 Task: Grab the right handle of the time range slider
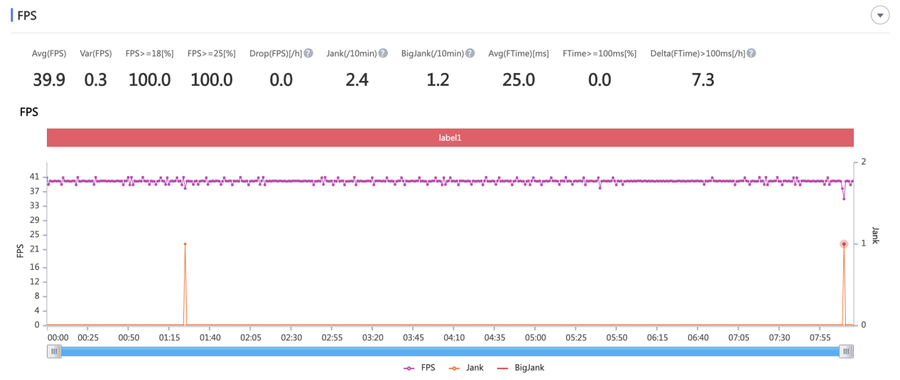click(846, 351)
